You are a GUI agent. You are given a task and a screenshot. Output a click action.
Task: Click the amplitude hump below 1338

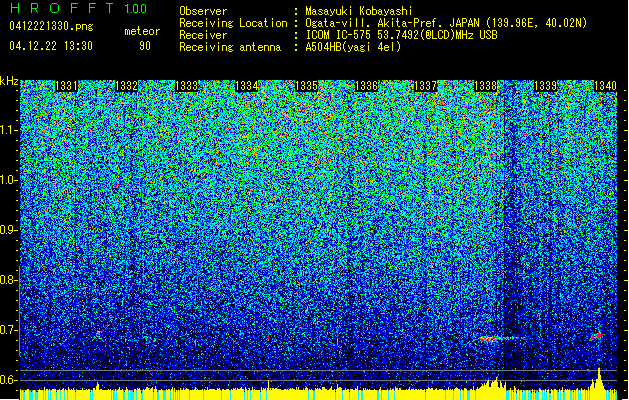pyautogui.click(x=493, y=383)
